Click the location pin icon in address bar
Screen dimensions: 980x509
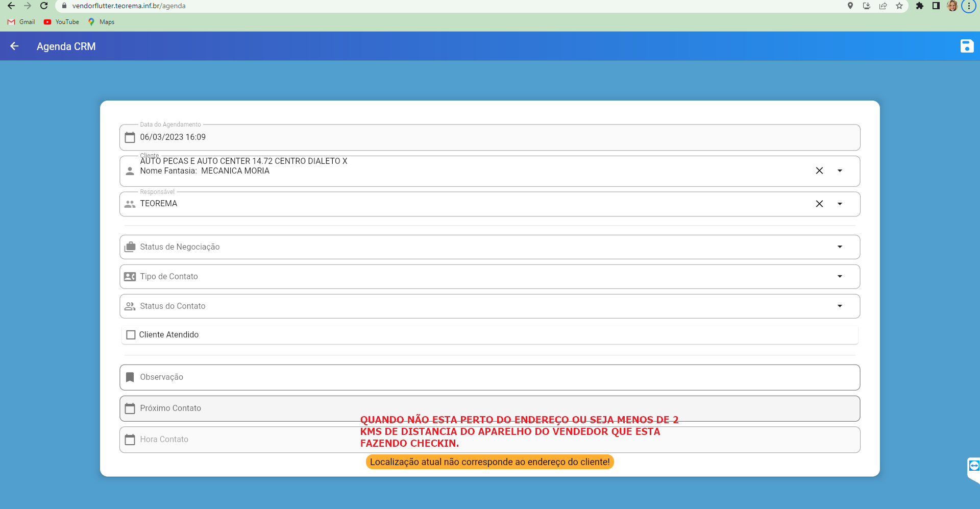[850, 6]
